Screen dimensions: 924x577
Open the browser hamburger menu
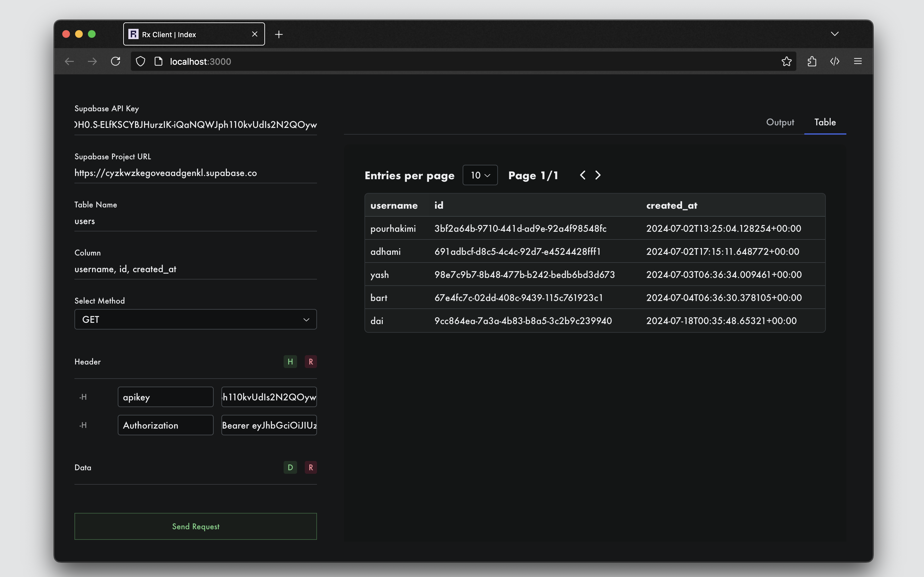(x=858, y=62)
